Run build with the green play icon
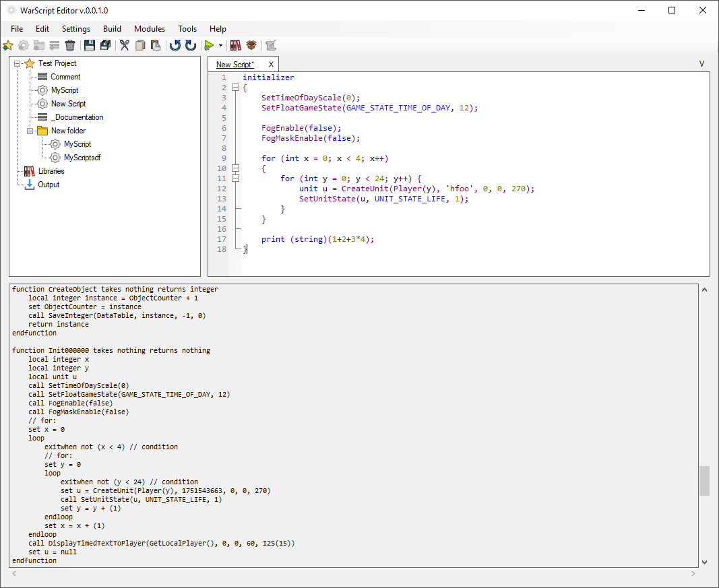The image size is (719, 588). (x=209, y=45)
